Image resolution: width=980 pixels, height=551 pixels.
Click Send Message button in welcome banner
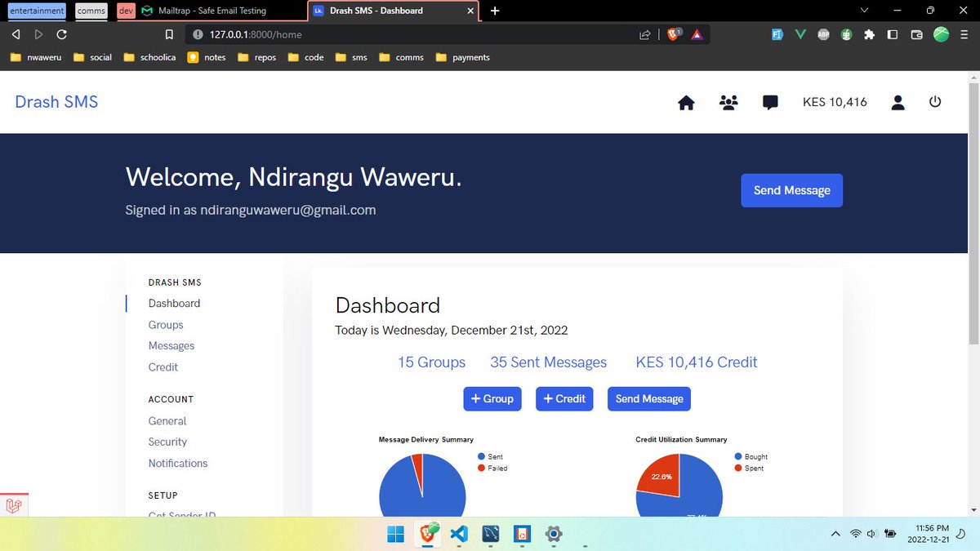791,190
